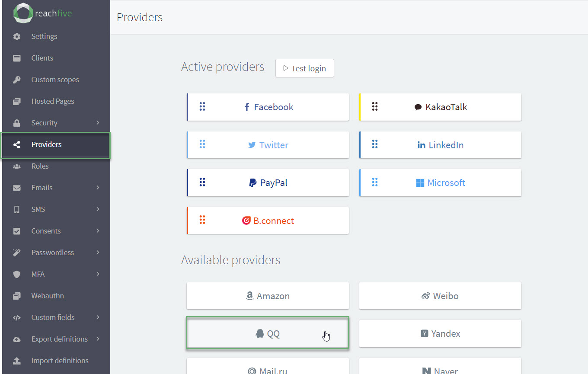The height and width of the screenshot is (374, 588).
Task: Click the Security padlock icon
Action: click(x=17, y=123)
